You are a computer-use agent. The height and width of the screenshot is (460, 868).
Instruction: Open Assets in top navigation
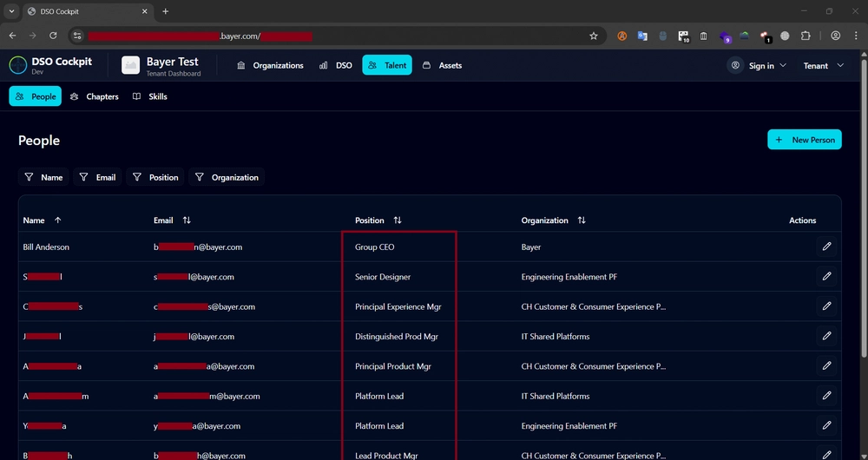[442, 65]
